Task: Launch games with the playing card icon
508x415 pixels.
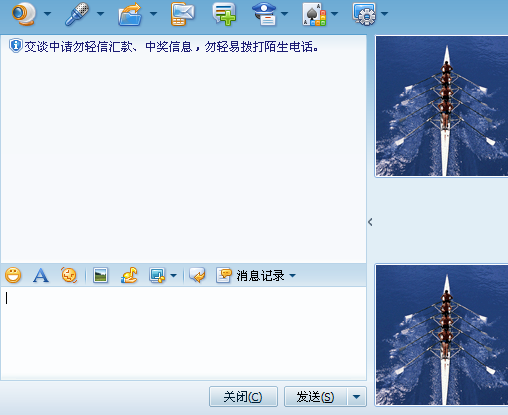Action: point(314,14)
